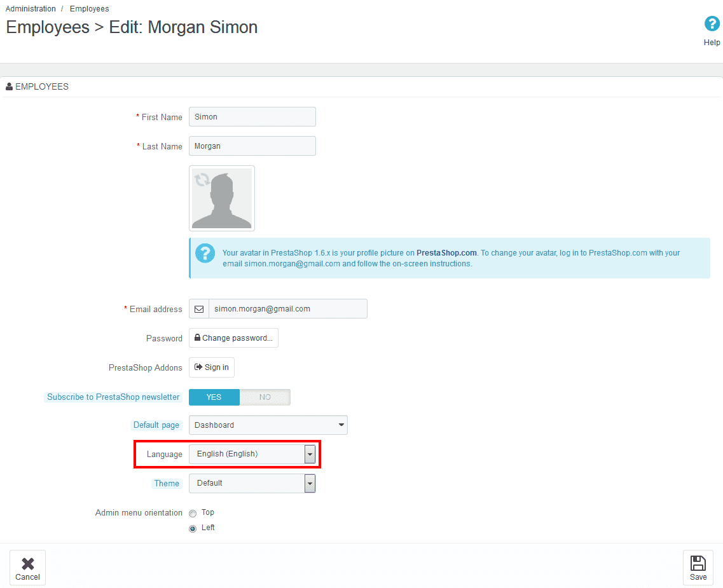Click the envelope icon beside email field
Screen dimensions: 723x588
click(x=199, y=309)
